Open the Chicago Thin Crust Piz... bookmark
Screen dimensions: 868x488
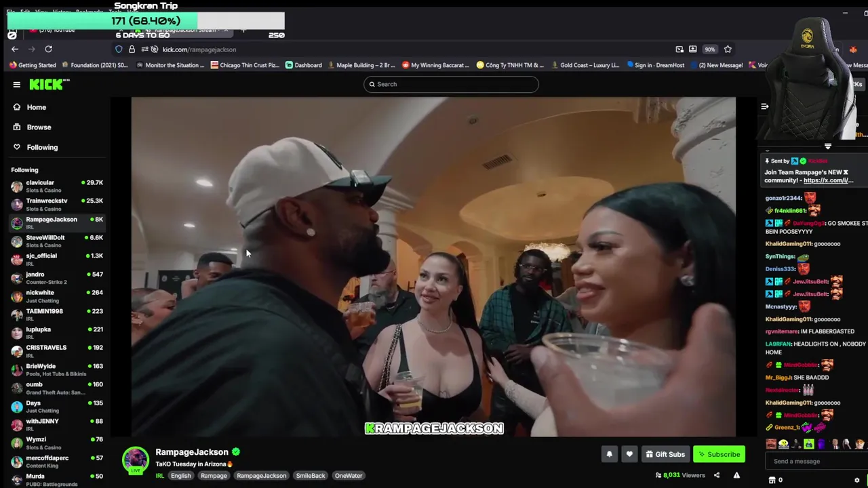coord(245,65)
